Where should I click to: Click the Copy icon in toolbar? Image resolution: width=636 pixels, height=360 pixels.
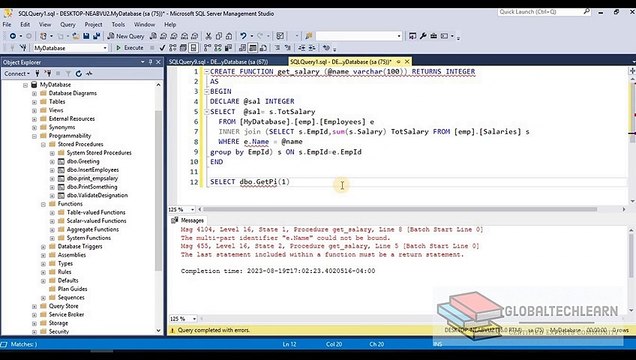pyautogui.click(x=219, y=36)
